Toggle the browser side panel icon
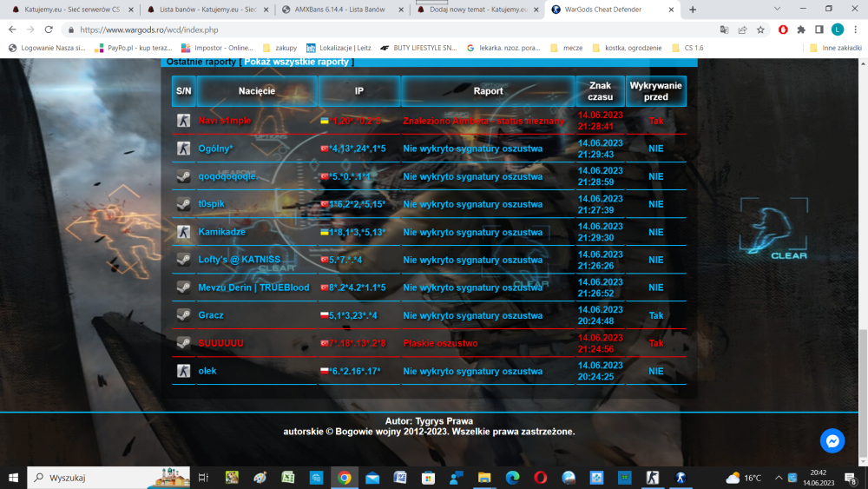Screen dimensions: 868x489 (819, 30)
